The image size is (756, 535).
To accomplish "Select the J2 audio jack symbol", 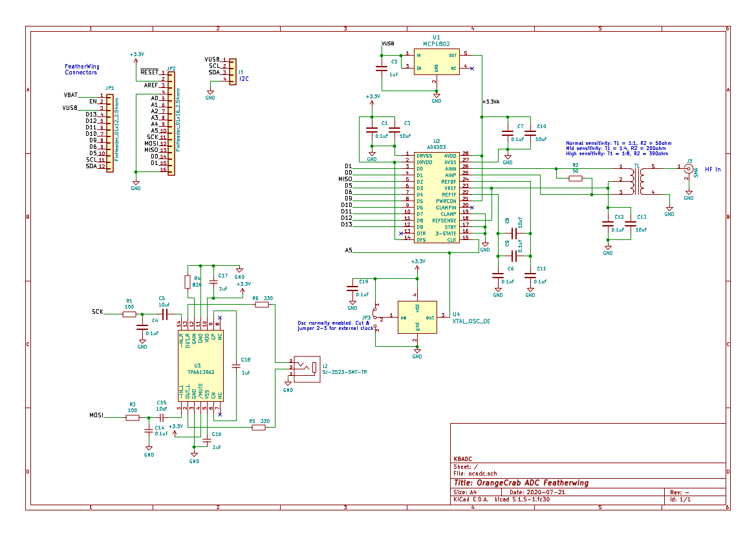I will coord(307,369).
